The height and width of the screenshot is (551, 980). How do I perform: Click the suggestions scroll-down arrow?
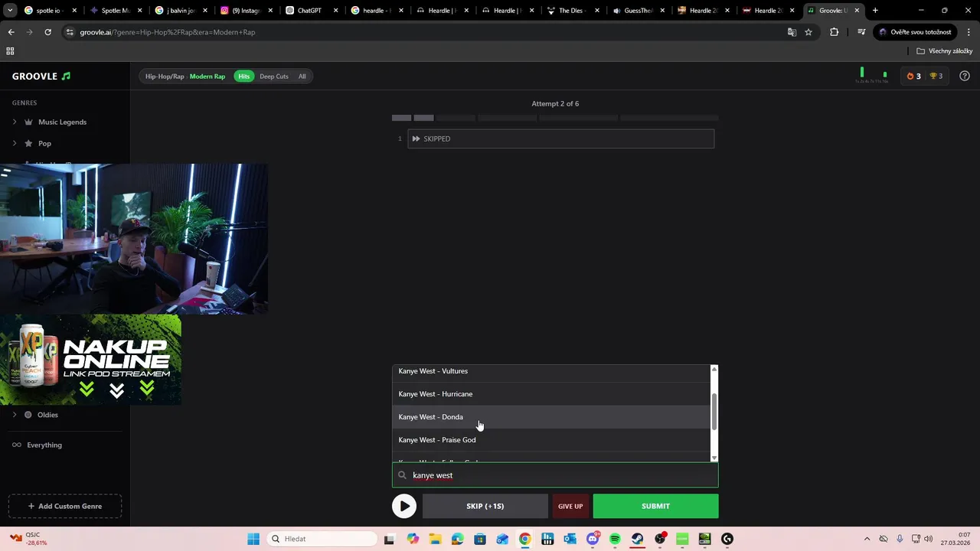click(714, 458)
